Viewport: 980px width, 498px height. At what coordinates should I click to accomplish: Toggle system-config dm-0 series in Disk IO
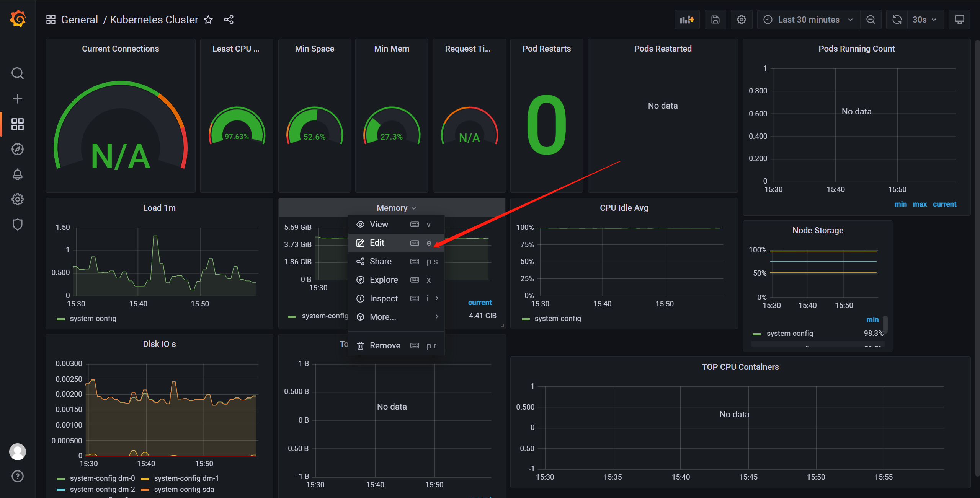pos(102,478)
